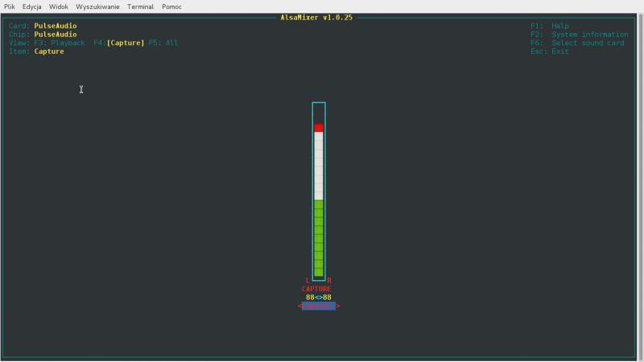Click the Esc Exit shortcut

[x=550, y=51]
